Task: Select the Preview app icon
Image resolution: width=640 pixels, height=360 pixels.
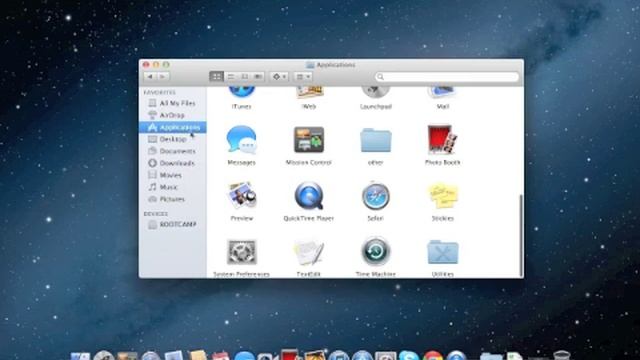Action: click(241, 196)
